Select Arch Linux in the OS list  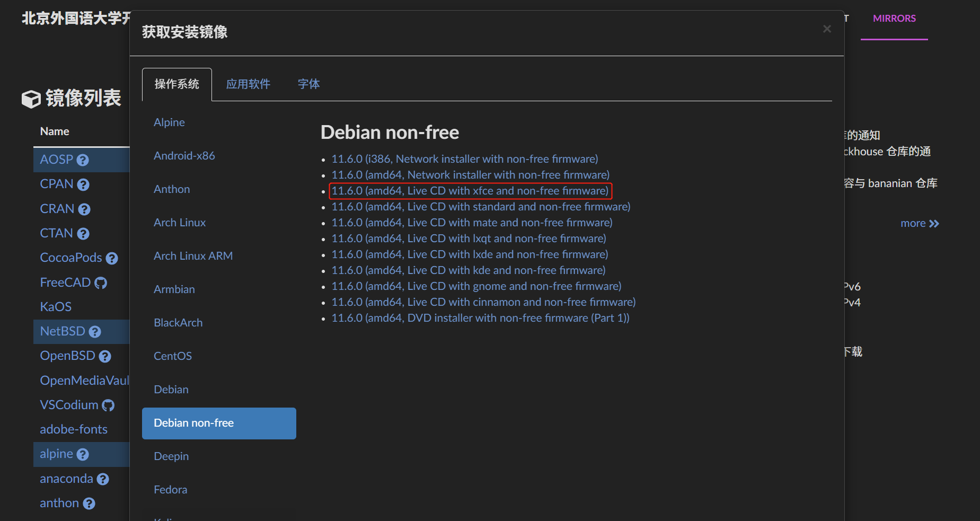[x=180, y=223]
